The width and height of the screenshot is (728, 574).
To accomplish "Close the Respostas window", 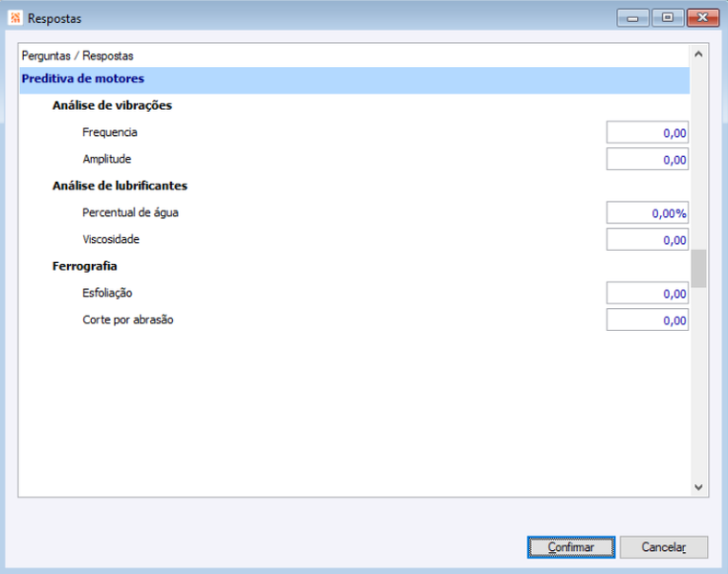I will (x=703, y=18).
